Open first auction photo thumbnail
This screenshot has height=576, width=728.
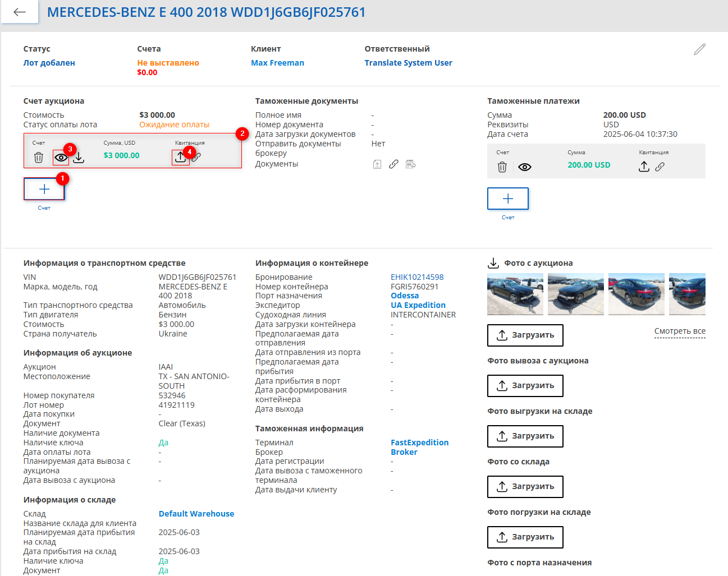(x=515, y=294)
